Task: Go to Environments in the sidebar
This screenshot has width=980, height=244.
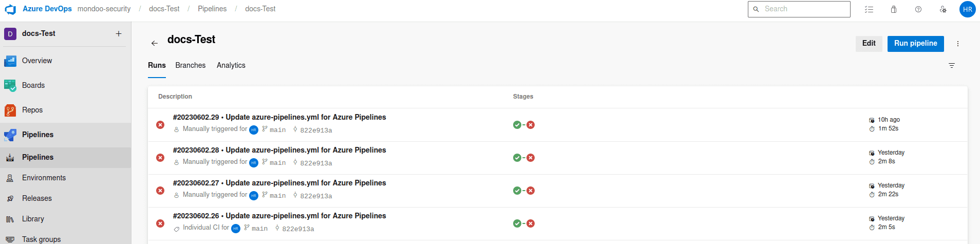Action: point(44,178)
